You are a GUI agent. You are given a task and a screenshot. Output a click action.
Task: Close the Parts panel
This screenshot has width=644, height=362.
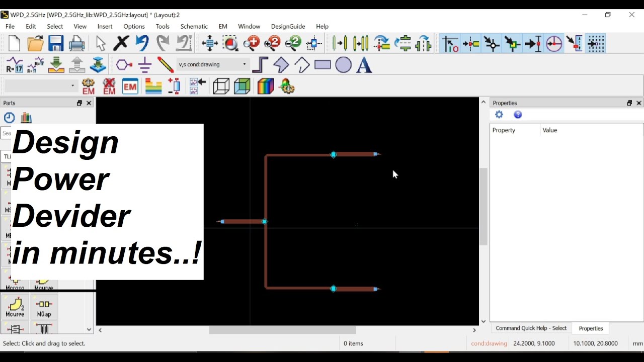tap(89, 103)
